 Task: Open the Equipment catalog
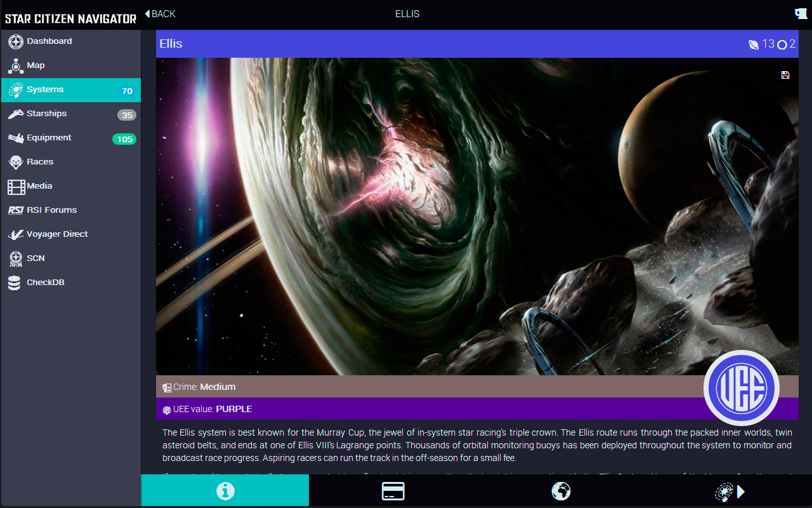[48, 138]
